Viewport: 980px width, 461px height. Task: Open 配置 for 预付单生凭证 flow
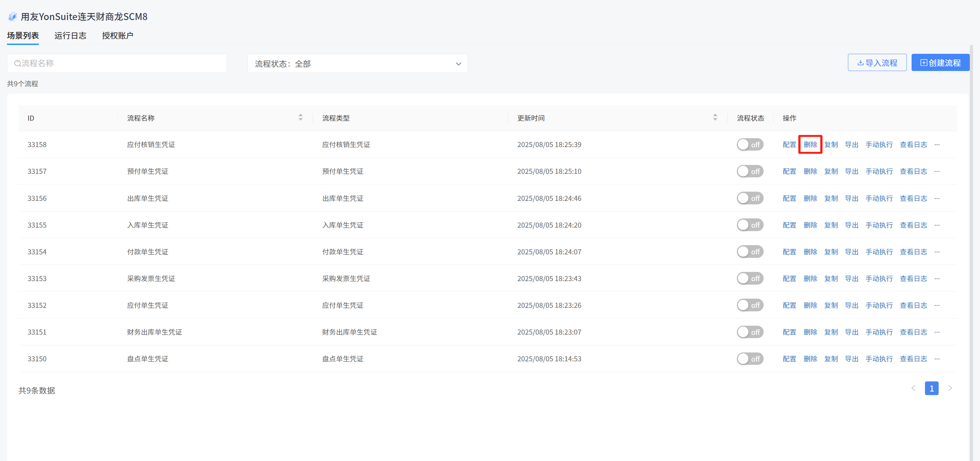[x=789, y=171]
